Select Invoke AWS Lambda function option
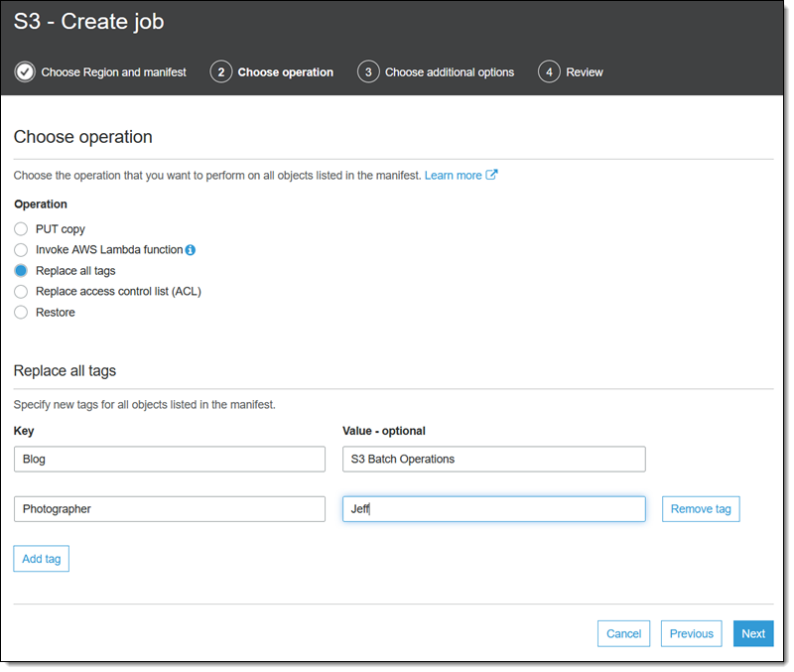The height and width of the screenshot is (672, 794). tap(21, 250)
